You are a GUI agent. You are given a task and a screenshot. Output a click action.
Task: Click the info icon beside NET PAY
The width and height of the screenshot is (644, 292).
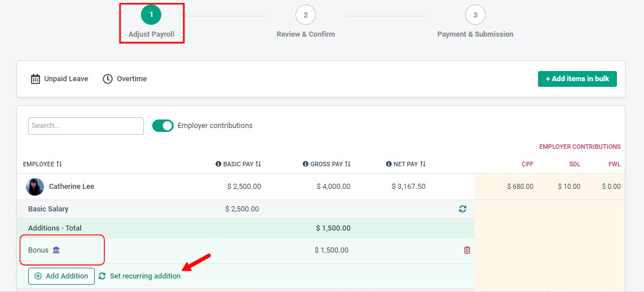pyautogui.click(x=389, y=164)
